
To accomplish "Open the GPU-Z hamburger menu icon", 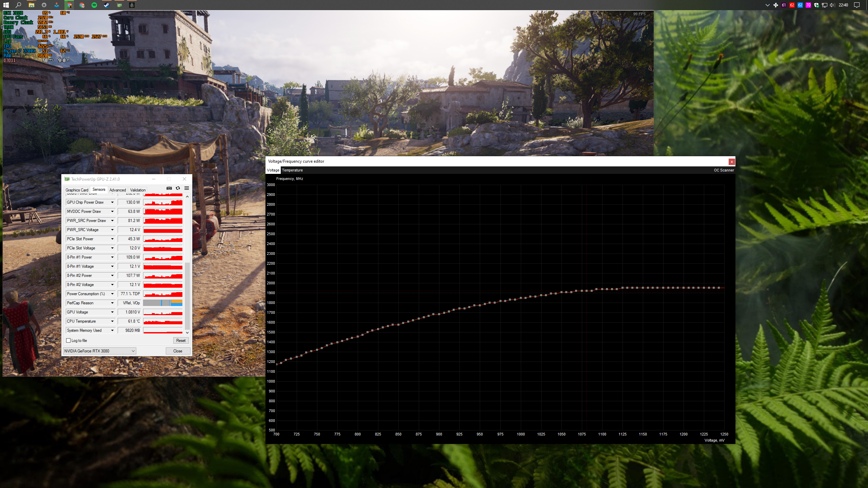I will point(186,188).
